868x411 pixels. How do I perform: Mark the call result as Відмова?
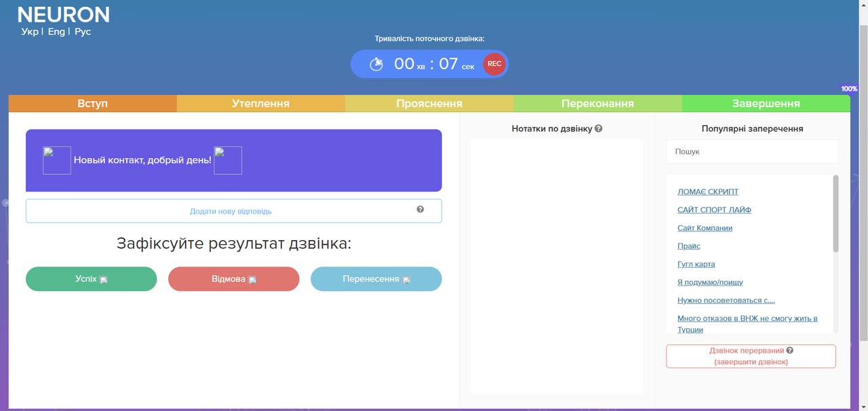234,279
